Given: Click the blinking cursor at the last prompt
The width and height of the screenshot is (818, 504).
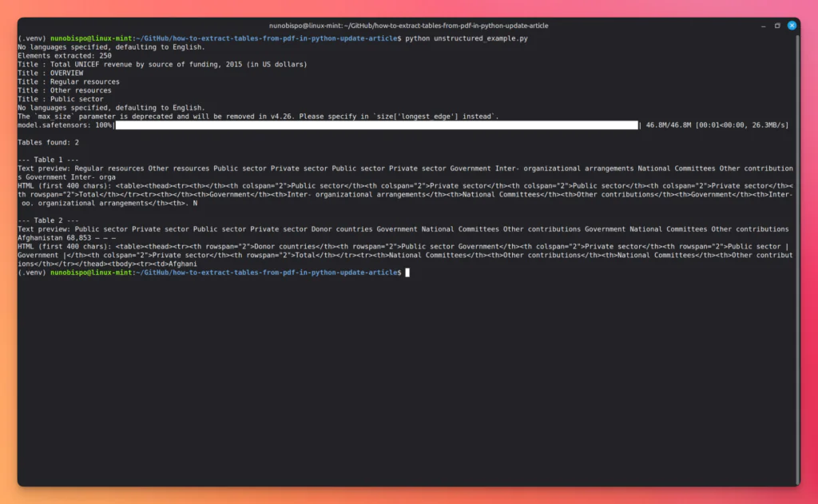Looking at the screenshot, I should [x=407, y=272].
